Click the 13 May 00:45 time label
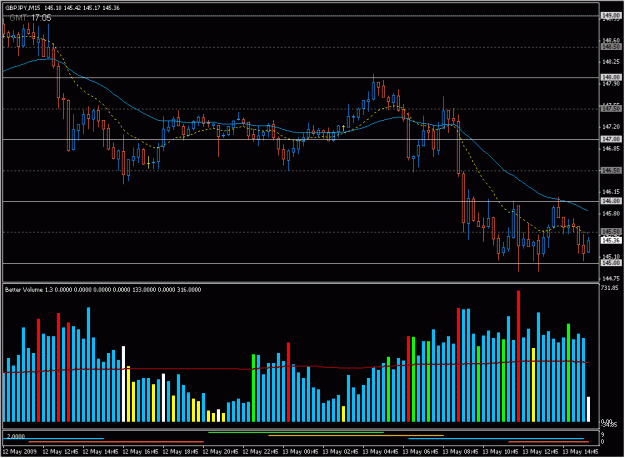This screenshot has height=458, width=625. coord(300,452)
